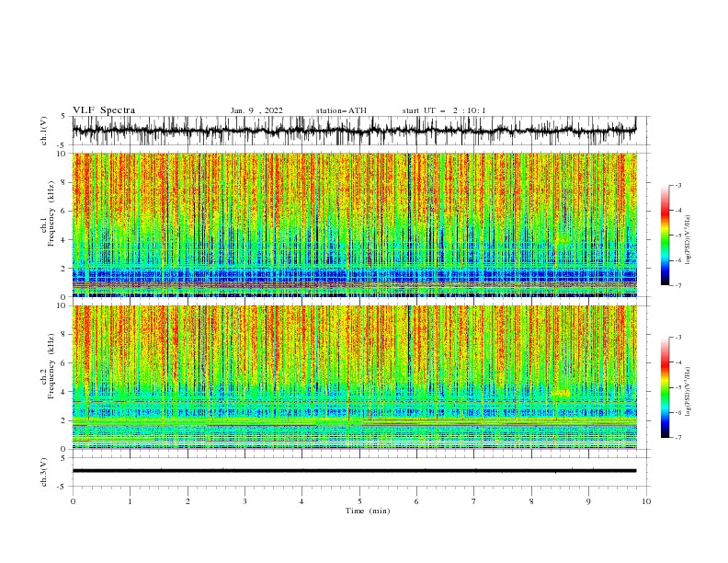Click the "3" minute tick on time axis
This screenshot has height=563, width=728.
(245, 501)
